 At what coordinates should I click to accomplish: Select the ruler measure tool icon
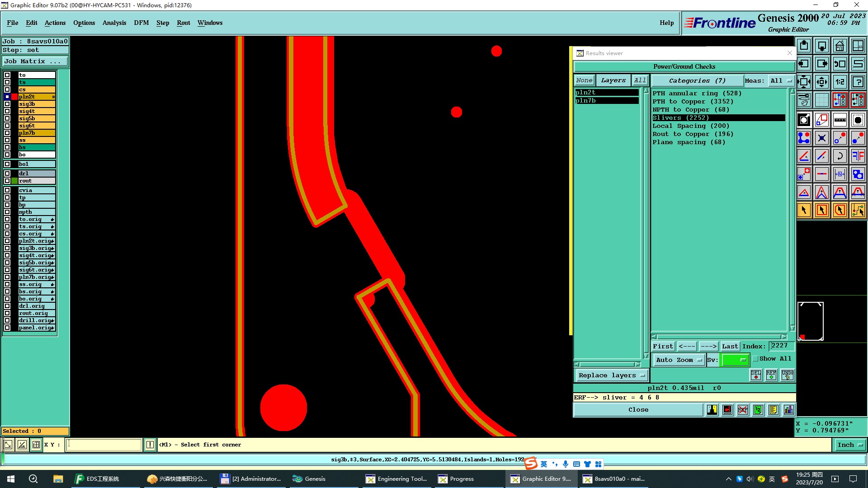point(840,120)
